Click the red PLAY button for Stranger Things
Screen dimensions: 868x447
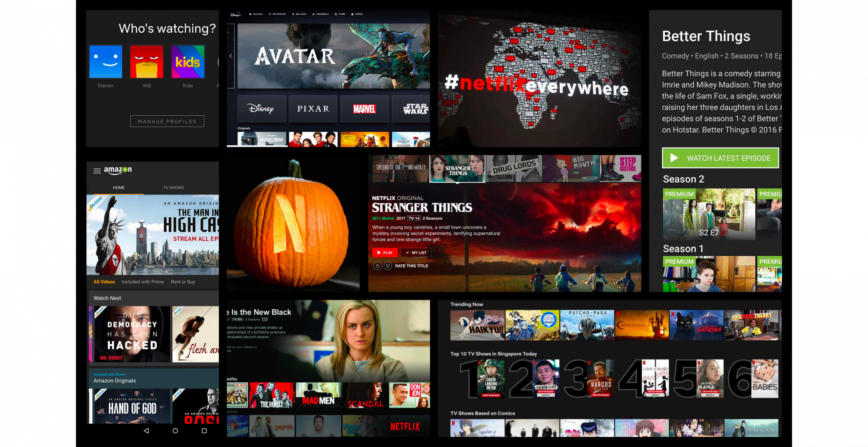[x=385, y=252]
